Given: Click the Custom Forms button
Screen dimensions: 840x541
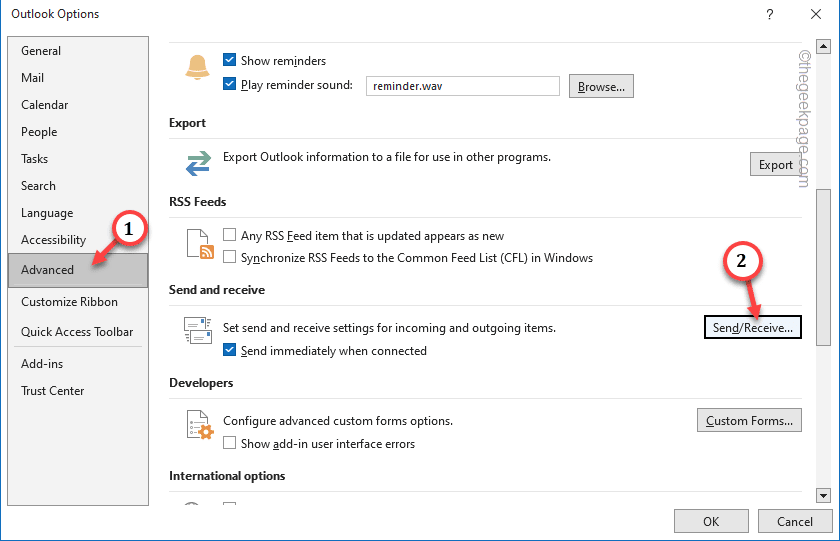Looking at the screenshot, I should click(x=749, y=420).
